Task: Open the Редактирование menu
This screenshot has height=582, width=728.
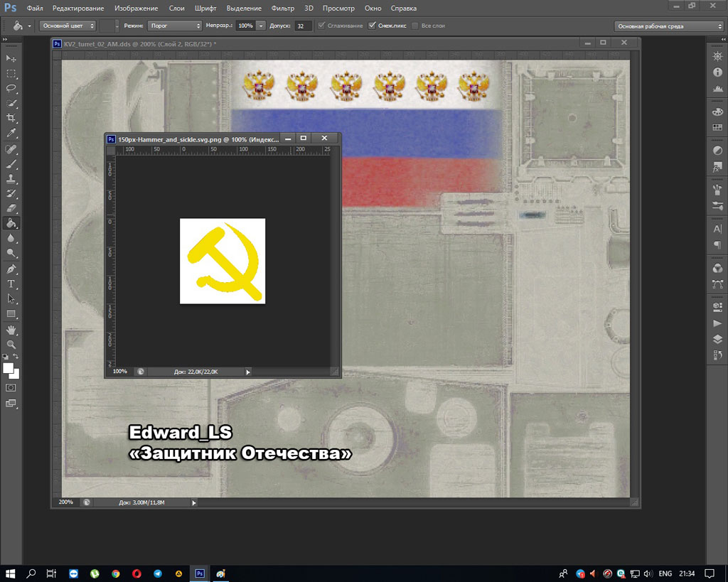Action: point(78,8)
